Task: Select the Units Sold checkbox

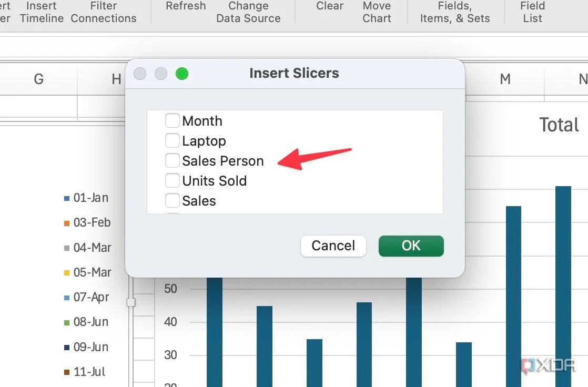Action: point(172,180)
